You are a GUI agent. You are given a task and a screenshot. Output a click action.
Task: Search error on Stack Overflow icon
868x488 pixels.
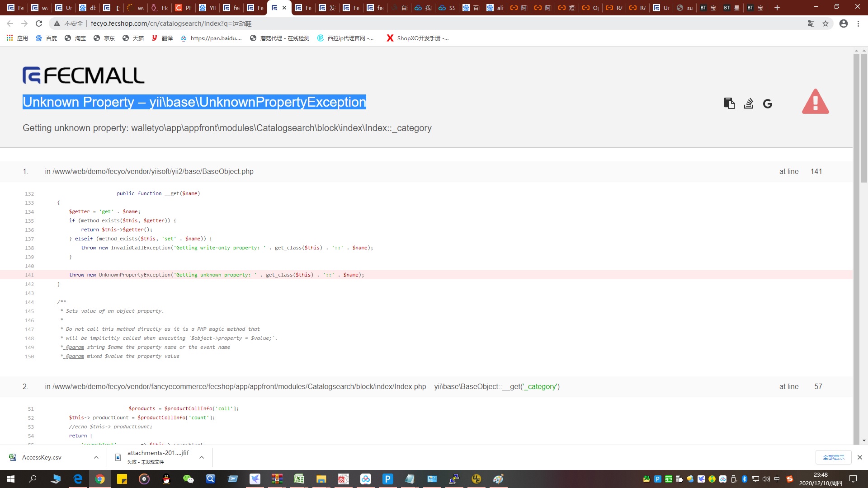(749, 103)
